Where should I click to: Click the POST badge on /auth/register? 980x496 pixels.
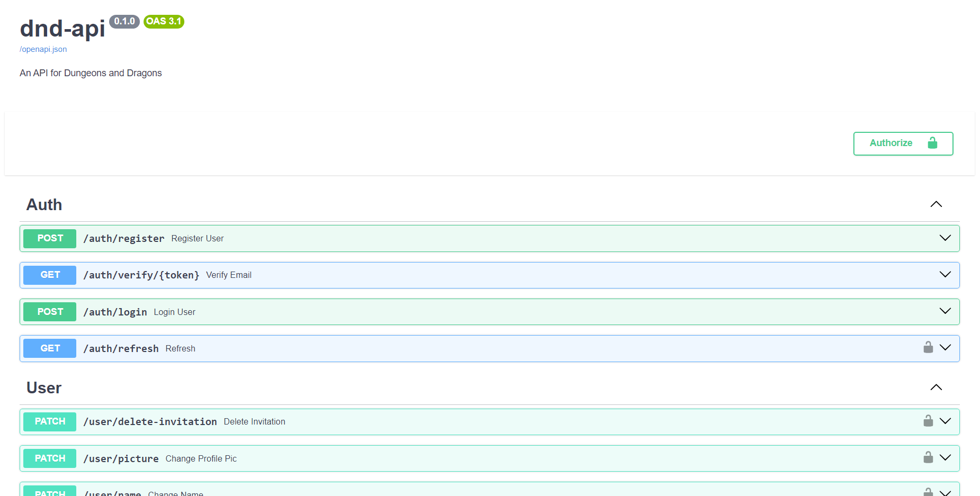click(x=49, y=238)
